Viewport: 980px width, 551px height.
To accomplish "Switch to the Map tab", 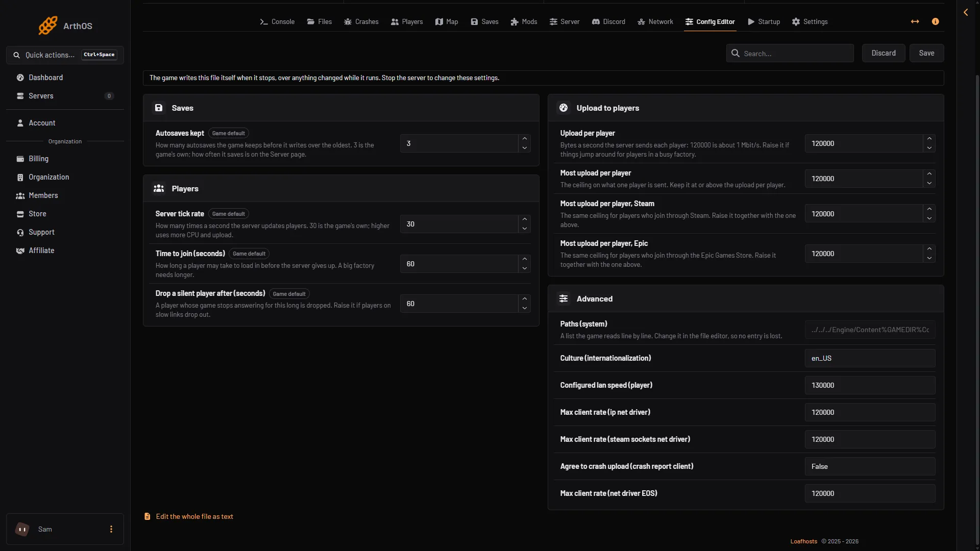I will (x=447, y=21).
